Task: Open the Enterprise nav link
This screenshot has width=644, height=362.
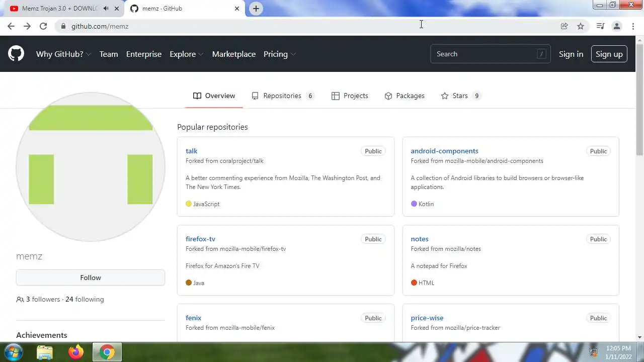Action: (144, 54)
